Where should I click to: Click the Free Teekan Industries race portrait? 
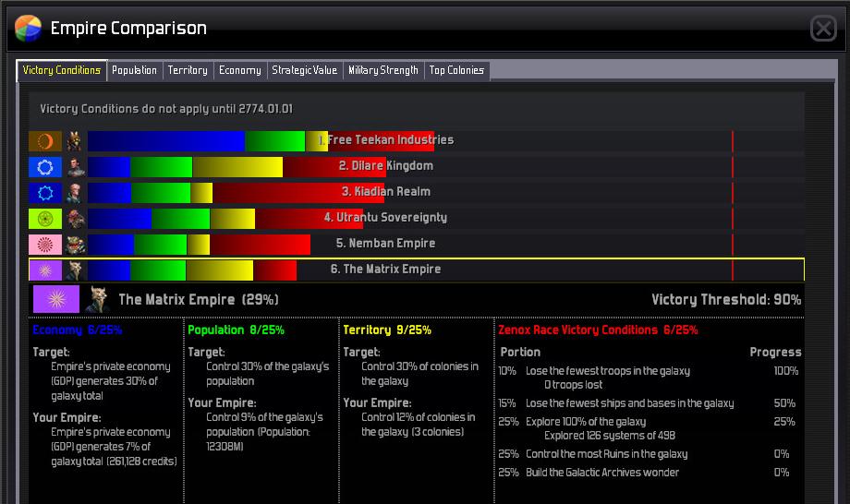tap(74, 141)
